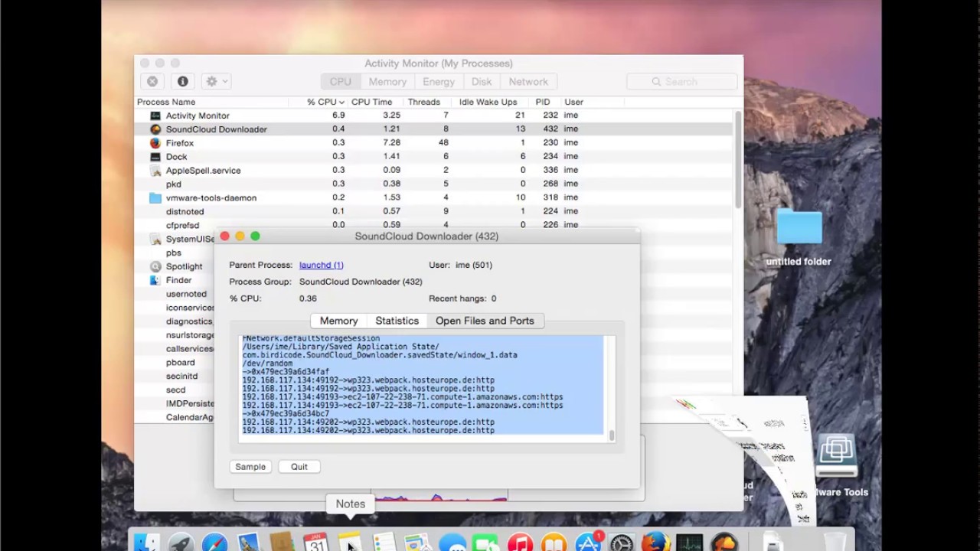Switch to the Energy tab

point(439,82)
